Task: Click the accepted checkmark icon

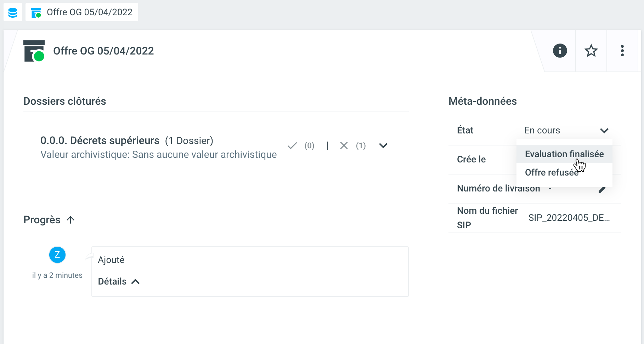Action: [x=292, y=146]
